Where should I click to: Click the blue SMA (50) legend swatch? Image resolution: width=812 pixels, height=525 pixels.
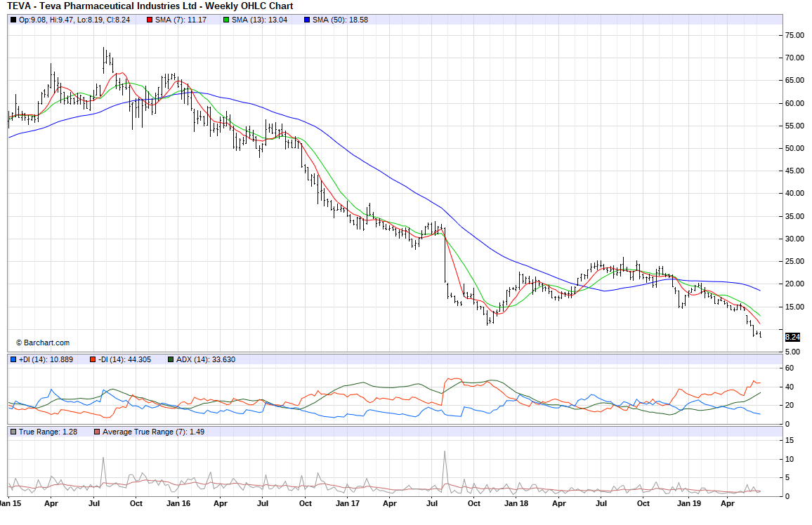pos(307,20)
